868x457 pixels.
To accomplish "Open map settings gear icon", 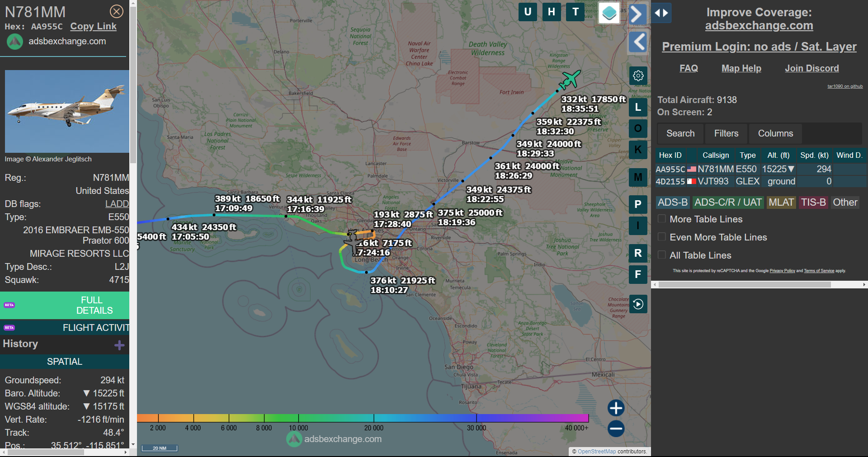I will 638,75.
